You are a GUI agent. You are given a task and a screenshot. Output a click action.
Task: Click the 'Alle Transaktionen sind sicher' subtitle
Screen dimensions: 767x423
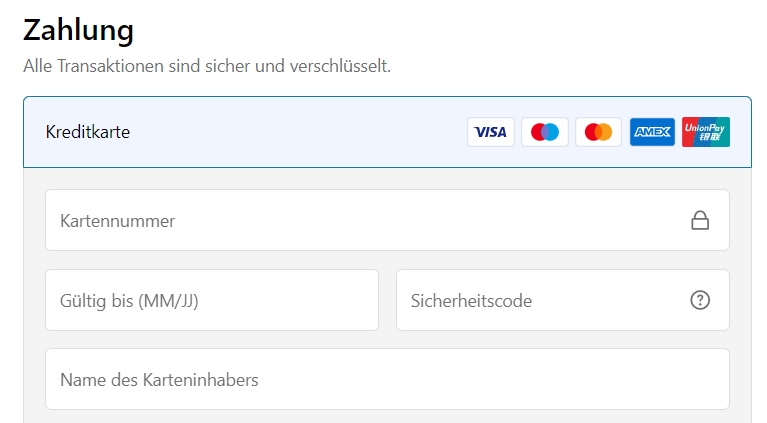207,66
